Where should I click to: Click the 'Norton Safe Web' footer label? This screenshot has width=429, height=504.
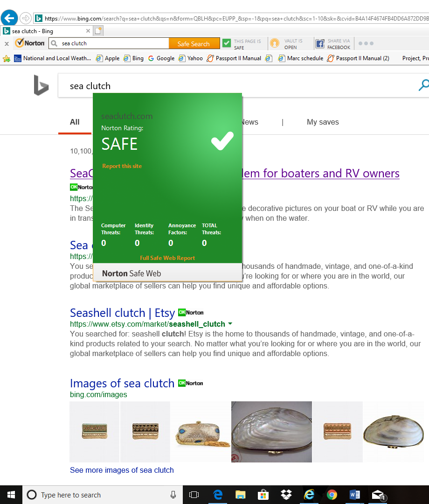coord(131,273)
